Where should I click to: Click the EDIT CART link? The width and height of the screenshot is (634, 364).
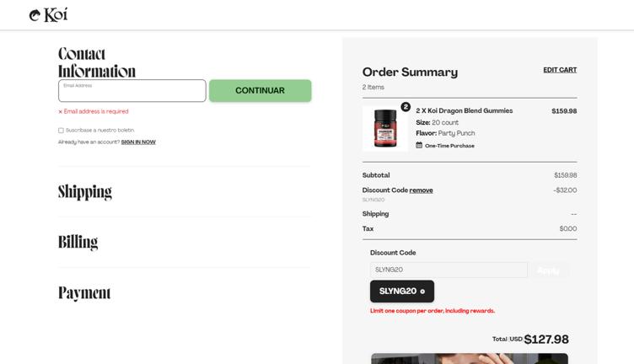pyautogui.click(x=560, y=70)
